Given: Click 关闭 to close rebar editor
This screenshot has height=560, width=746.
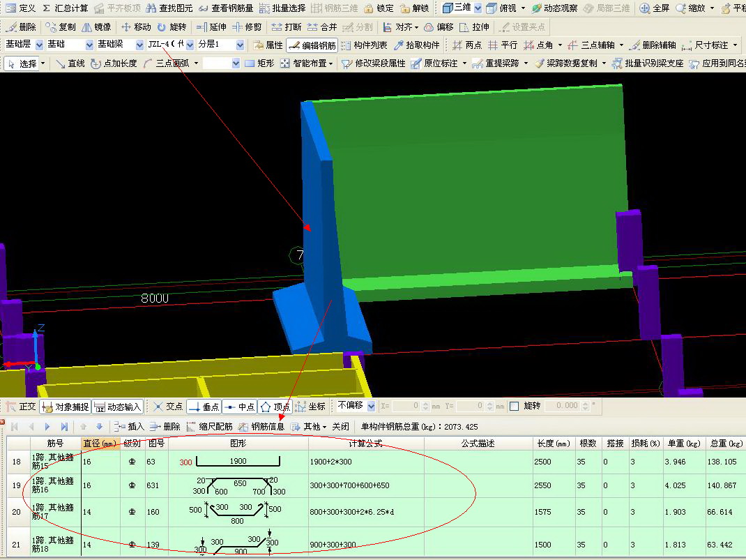Looking at the screenshot, I should coord(341,427).
